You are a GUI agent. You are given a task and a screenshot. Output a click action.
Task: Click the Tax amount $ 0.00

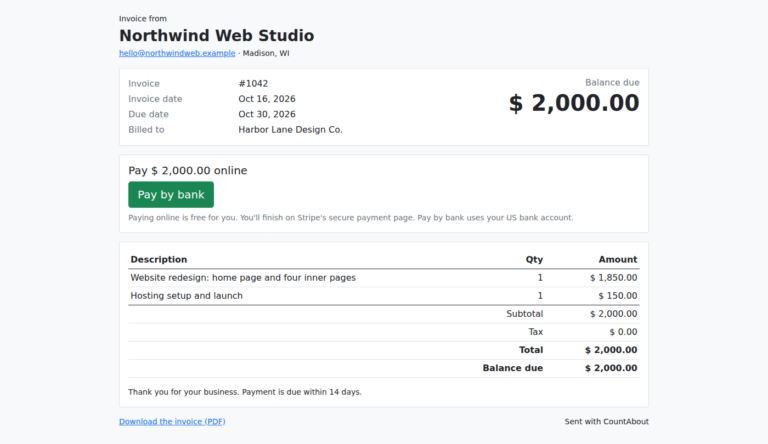624,332
